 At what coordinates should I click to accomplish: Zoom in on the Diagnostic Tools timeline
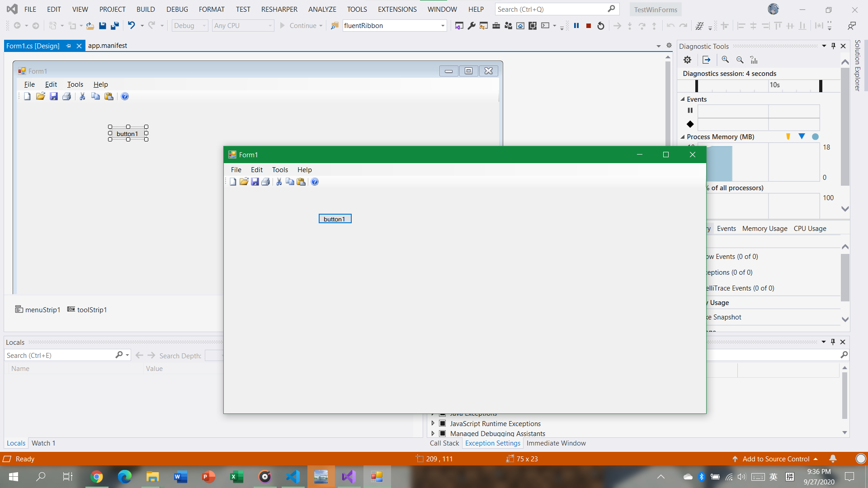(725, 60)
